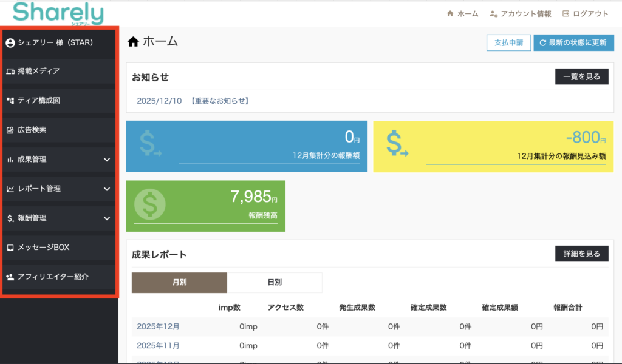The image size is (622, 364).
Task: Click 最新の状態に更新 refresh button
Action: [x=573, y=42]
